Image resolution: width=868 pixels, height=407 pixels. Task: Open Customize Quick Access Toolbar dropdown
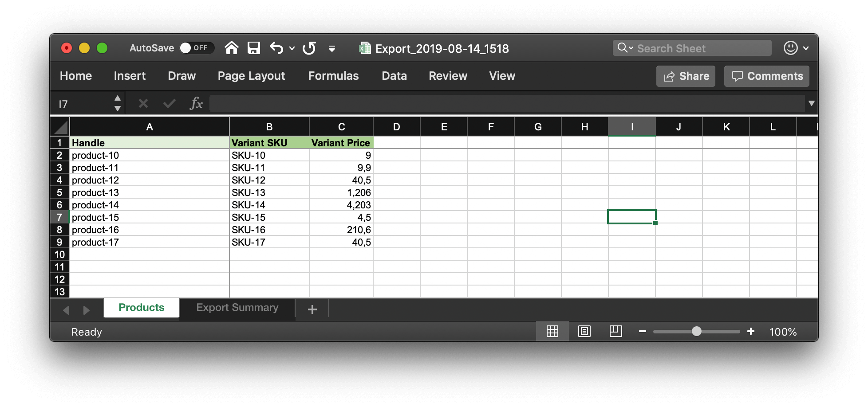[x=331, y=48]
